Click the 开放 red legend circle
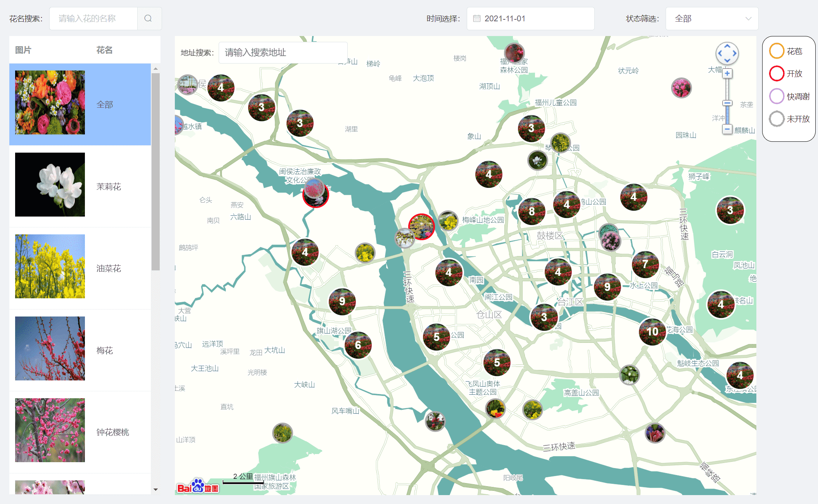 click(777, 74)
